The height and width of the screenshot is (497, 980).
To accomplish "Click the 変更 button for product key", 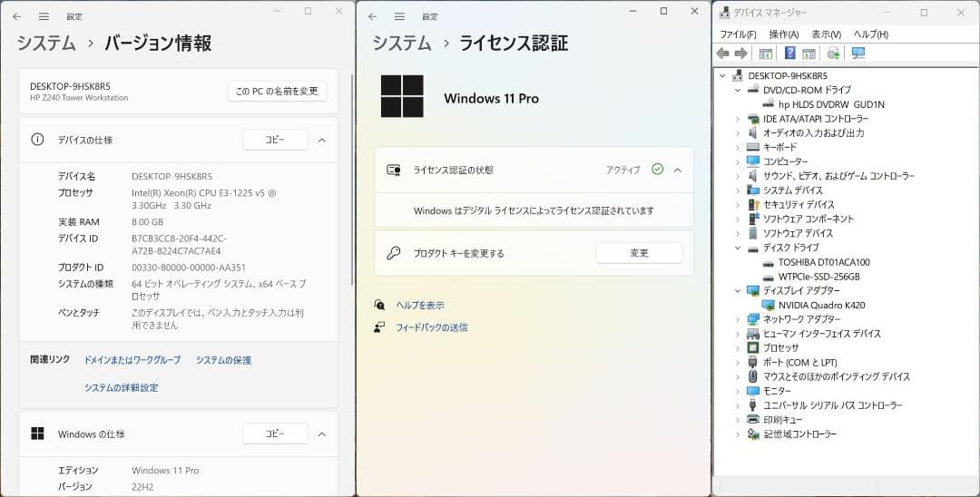I will coord(639,253).
